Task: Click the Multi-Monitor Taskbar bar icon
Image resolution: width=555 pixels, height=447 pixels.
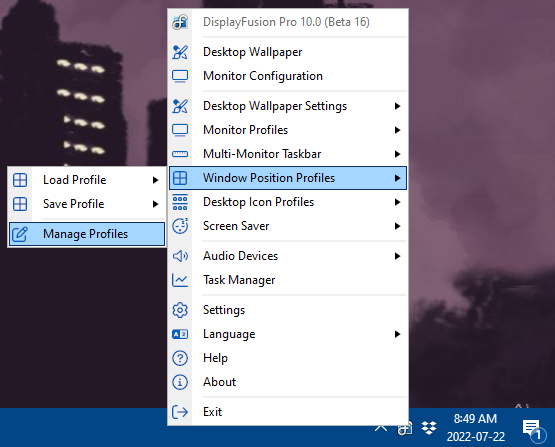Action: (x=180, y=154)
